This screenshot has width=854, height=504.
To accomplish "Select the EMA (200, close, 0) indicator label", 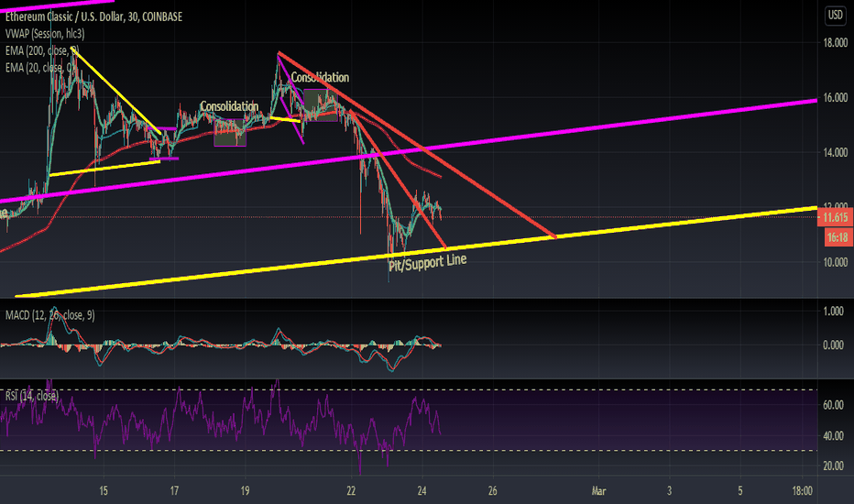I will click(42, 50).
